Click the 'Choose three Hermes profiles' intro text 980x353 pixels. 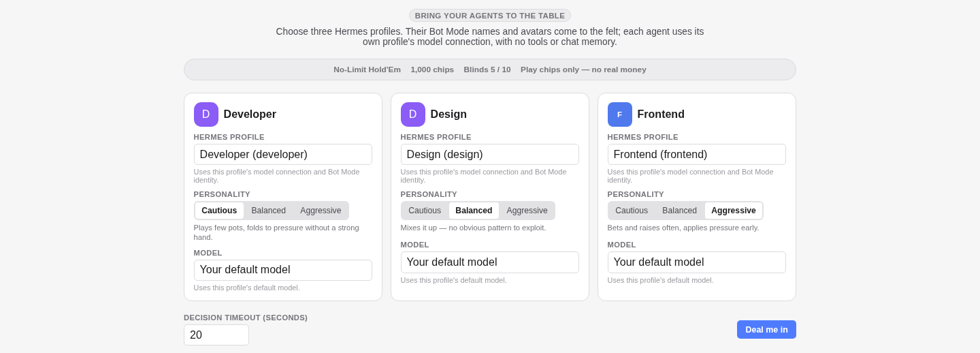click(x=490, y=37)
